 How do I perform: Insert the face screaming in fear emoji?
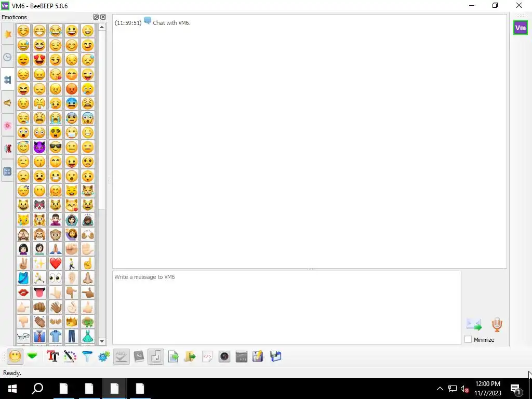[87, 118]
